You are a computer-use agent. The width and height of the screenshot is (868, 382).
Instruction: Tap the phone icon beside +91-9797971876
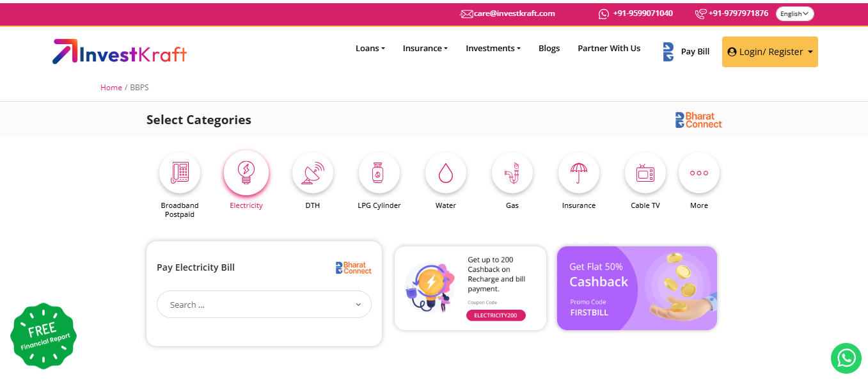[x=701, y=13]
